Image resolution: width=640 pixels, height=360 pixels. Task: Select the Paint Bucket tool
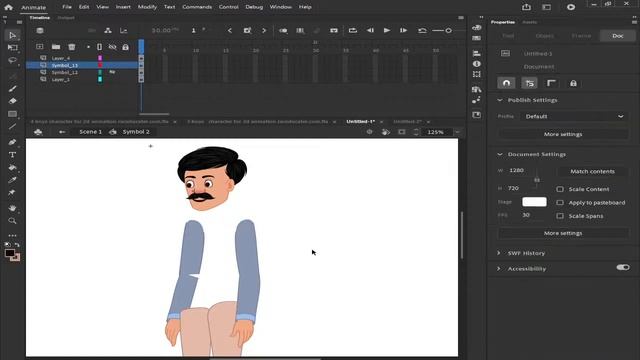(12, 167)
